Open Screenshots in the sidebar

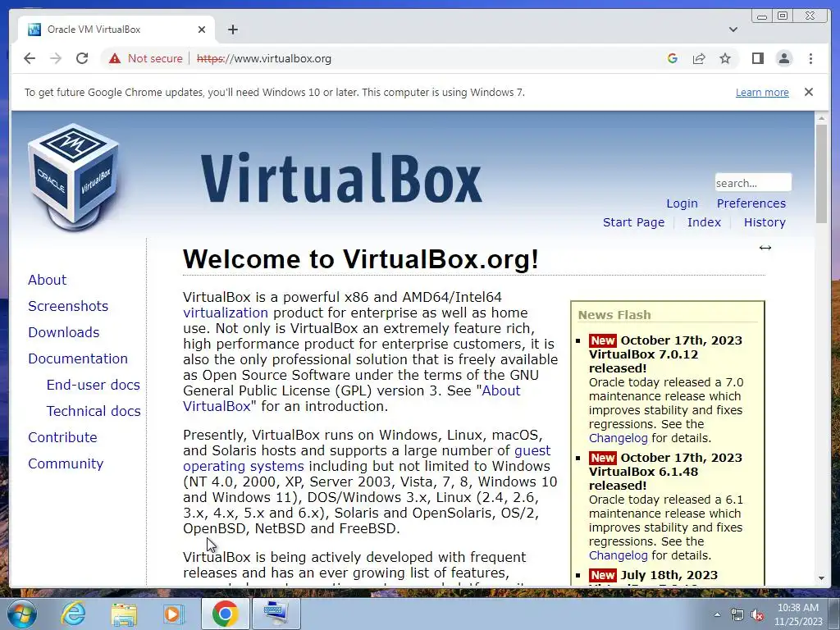point(68,306)
